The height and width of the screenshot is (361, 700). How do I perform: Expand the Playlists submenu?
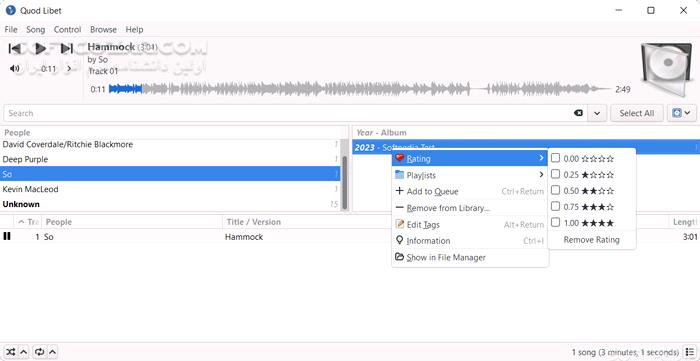pyautogui.click(x=470, y=175)
